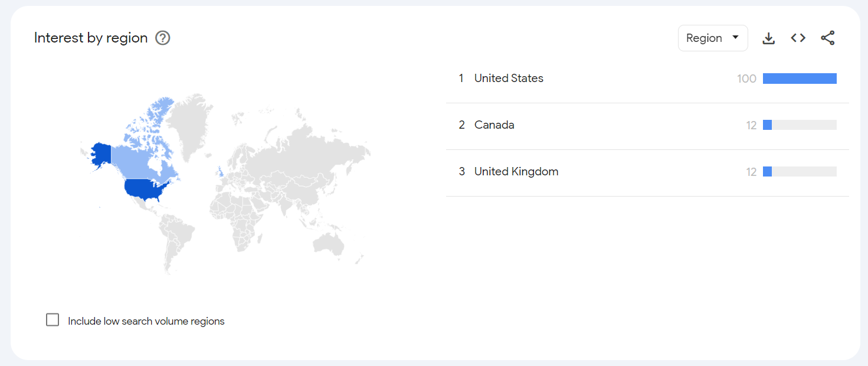Click the share icon
Image resolution: width=868 pixels, height=366 pixels.
tap(828, 38)
